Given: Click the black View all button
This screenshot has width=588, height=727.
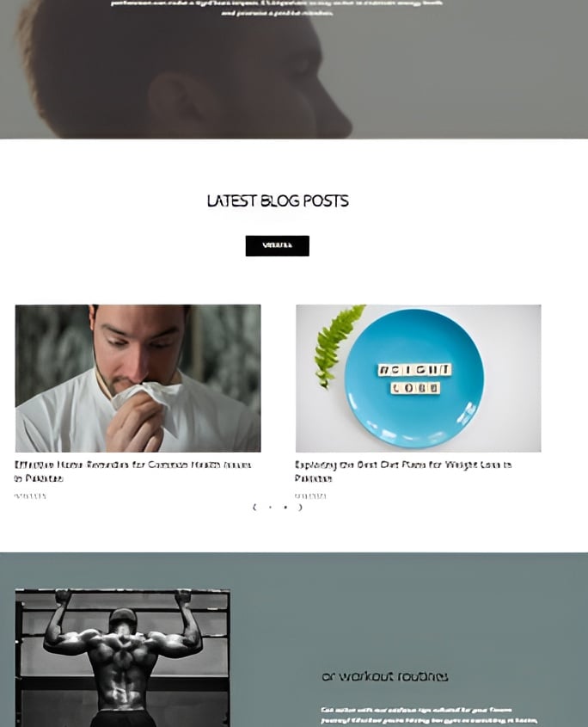Looking at the screenshot, I should click(x=277, y=246).
